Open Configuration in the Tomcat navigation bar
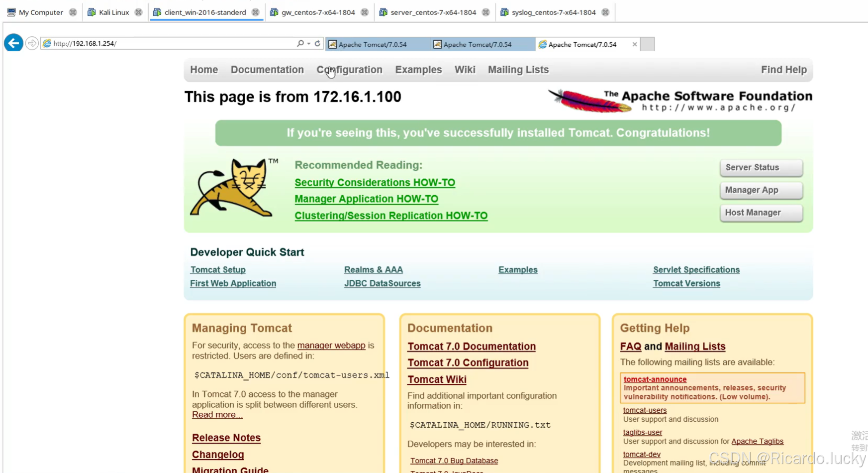The image size is (868, 473). 350,70
